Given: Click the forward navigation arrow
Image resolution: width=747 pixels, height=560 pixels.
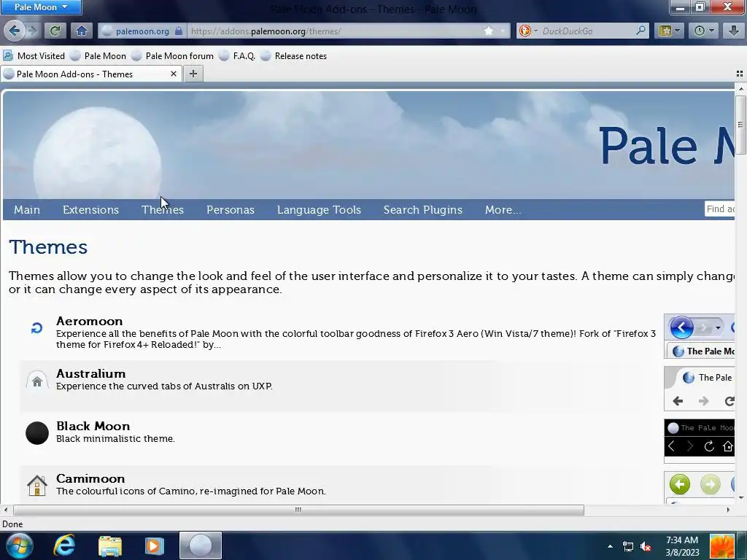Looking at the screenshot, I should (x=32, y=31).
